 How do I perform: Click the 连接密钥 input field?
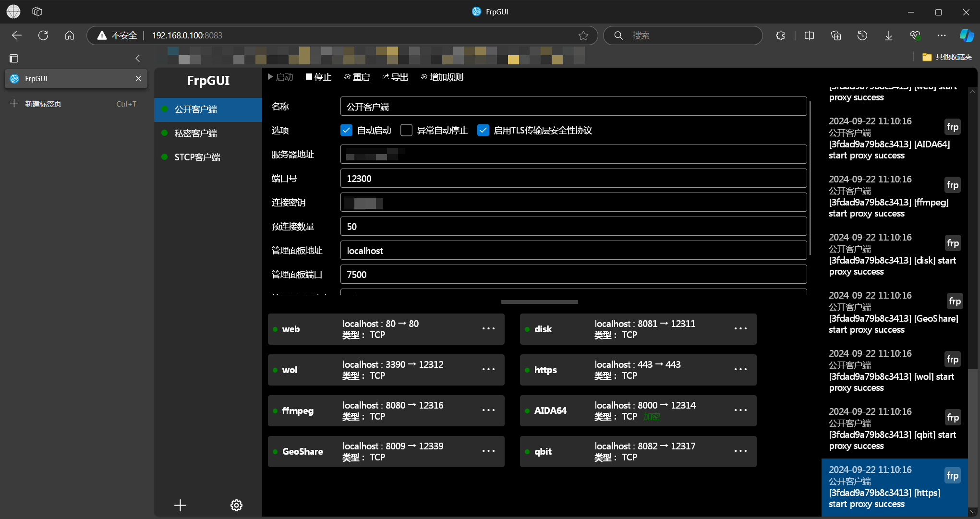click(573, 203)
